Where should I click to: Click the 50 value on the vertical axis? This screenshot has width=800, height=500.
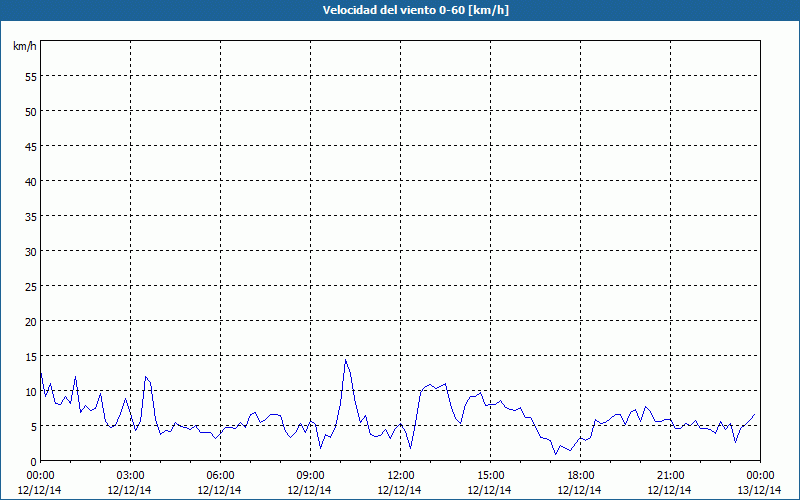[31, 112]
